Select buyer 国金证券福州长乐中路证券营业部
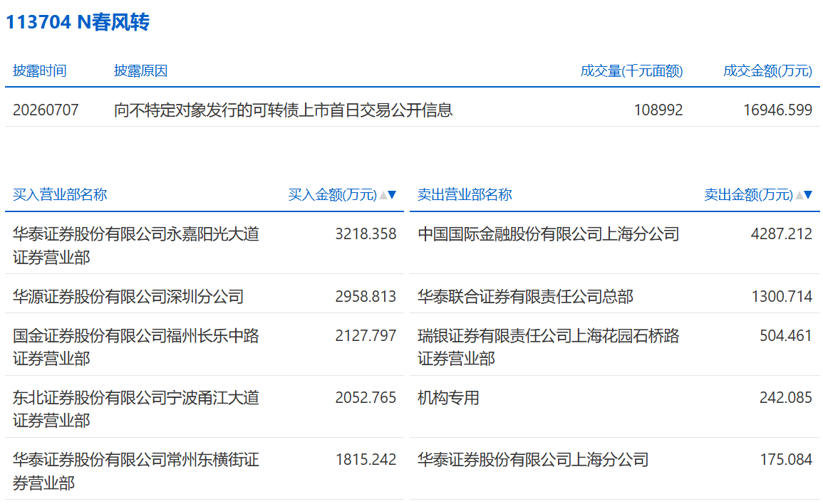 (136, 347)
